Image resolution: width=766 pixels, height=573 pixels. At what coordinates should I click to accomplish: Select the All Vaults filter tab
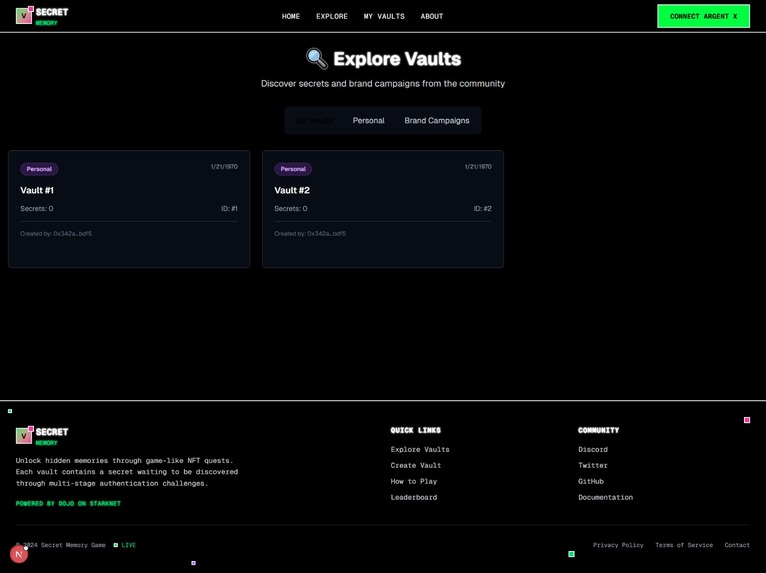click(x=315, y=121)
